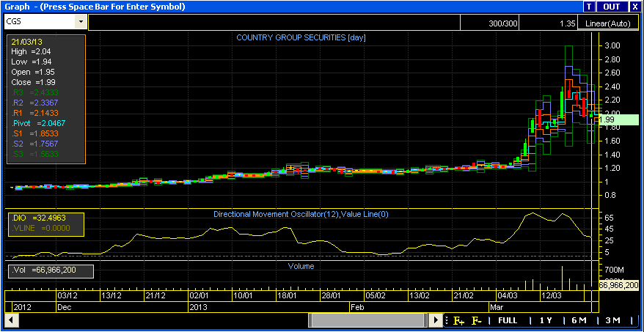Click the .S2 =1.7567 support value
This screenshot has height=332, width=644.
click(35, 144)
